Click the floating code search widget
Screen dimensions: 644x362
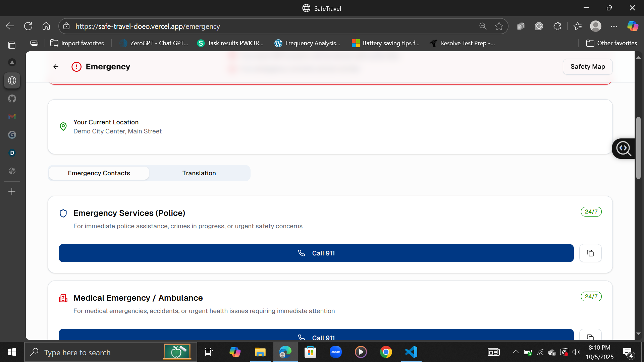(x=623, y=148)
